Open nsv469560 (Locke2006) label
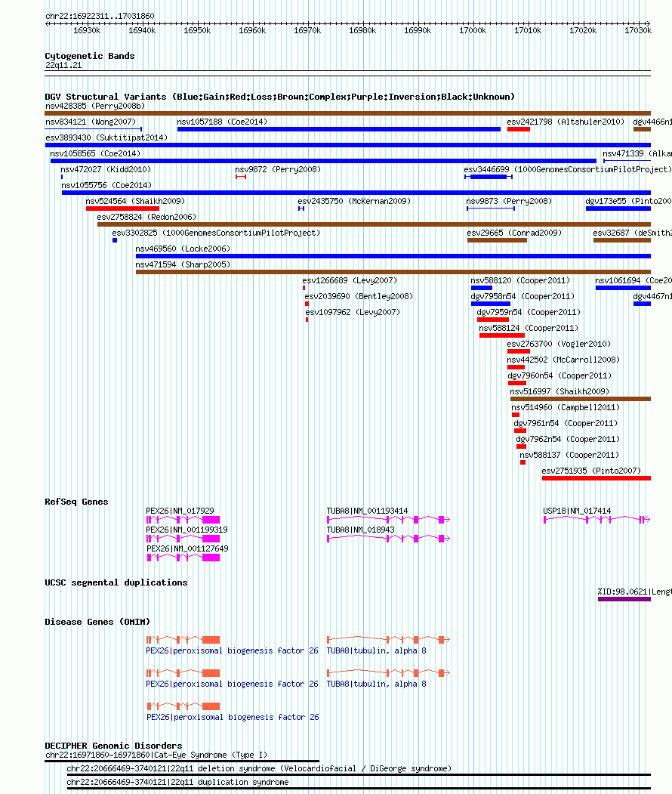This screenshot has height=794, width=672. [x=183, y=248]
